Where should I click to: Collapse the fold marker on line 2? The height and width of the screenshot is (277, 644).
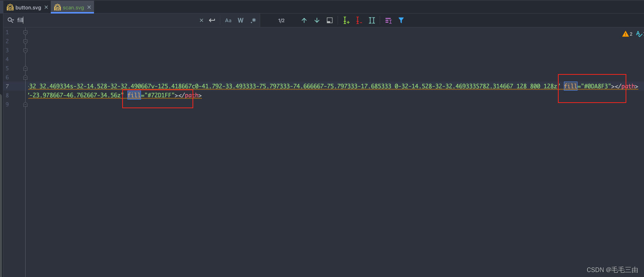tap(25, 41)
